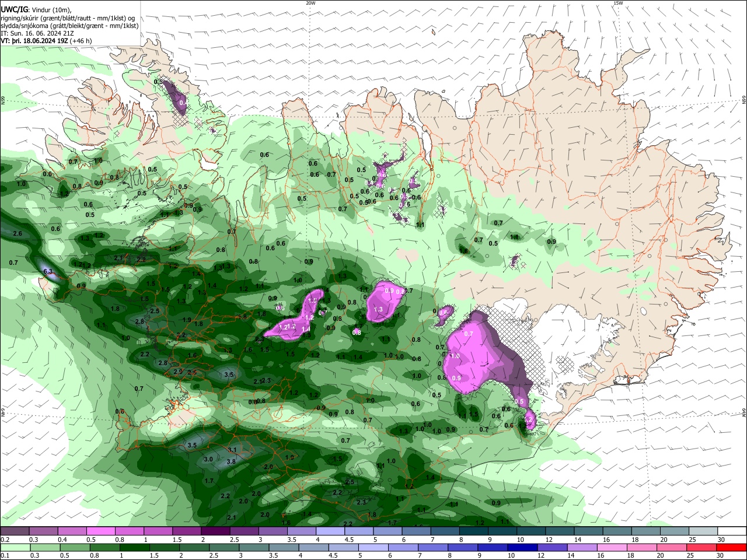Image resolution: width=747 pixels, height=560 pixels.
Task: Click the 1–1.5 magenta snow legend swatch
Action: [x=158, y=531]
